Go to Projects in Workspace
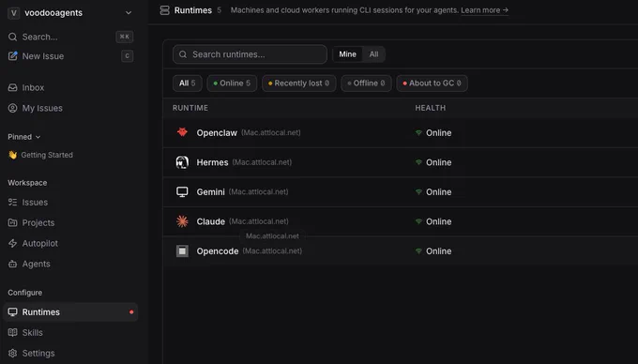Image resolution: width=638 pixels, height=364 pixels. tap(70, 222)
